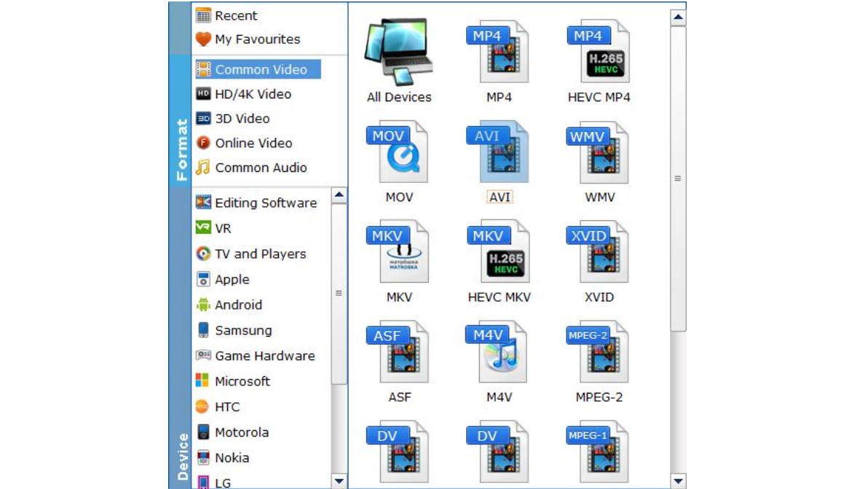This screenshot has height=489, width=868.
Task: Switch to HD/4K Video category
Action: click(x=252, y=94)
